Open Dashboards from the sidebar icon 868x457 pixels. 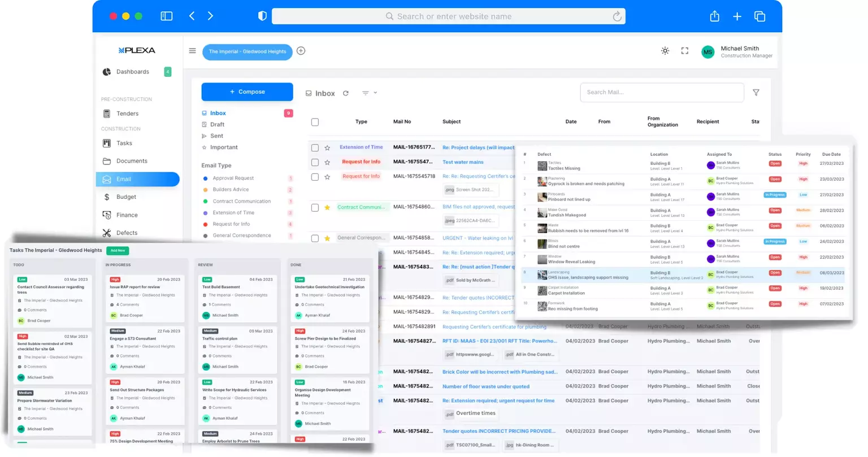coord(107,71)
